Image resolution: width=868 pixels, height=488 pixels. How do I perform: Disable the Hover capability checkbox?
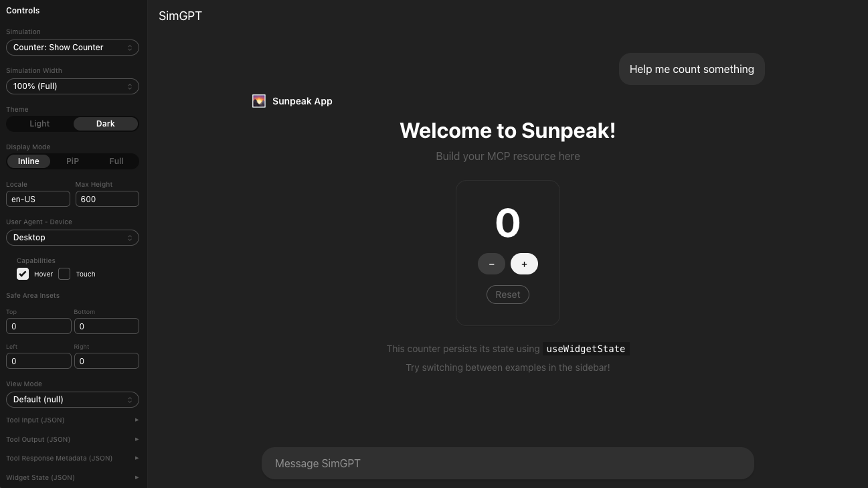(23, 274)
